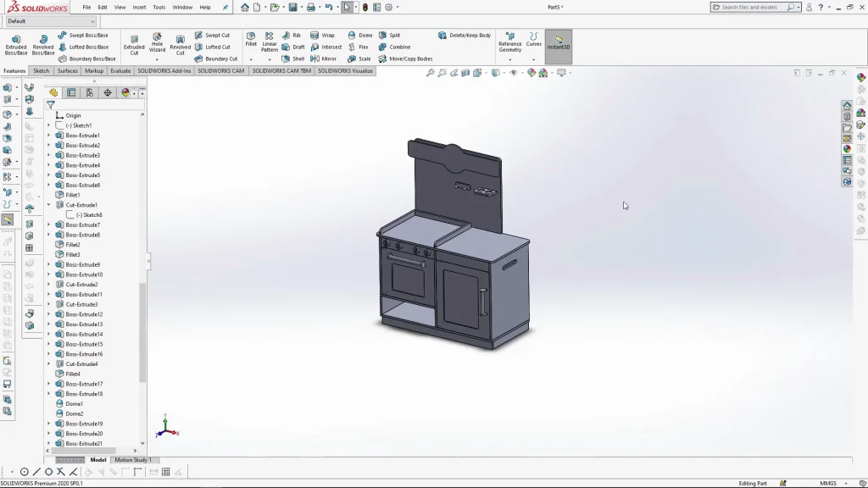This screenshot has height=488, width=868.
Task: Open the Insert menu
Action: [x=139, y=8]
